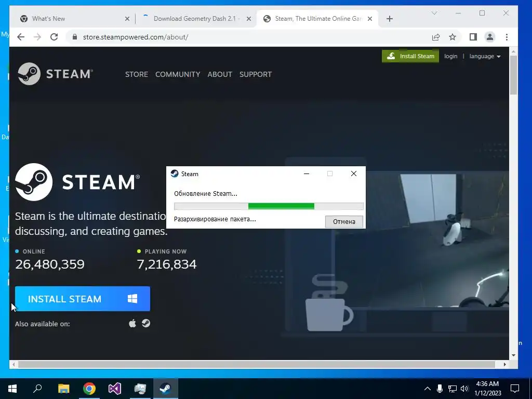Viewport: 532px width, 399px height.
Task: Open Windows taskbar search
Action: coord(37,388)
